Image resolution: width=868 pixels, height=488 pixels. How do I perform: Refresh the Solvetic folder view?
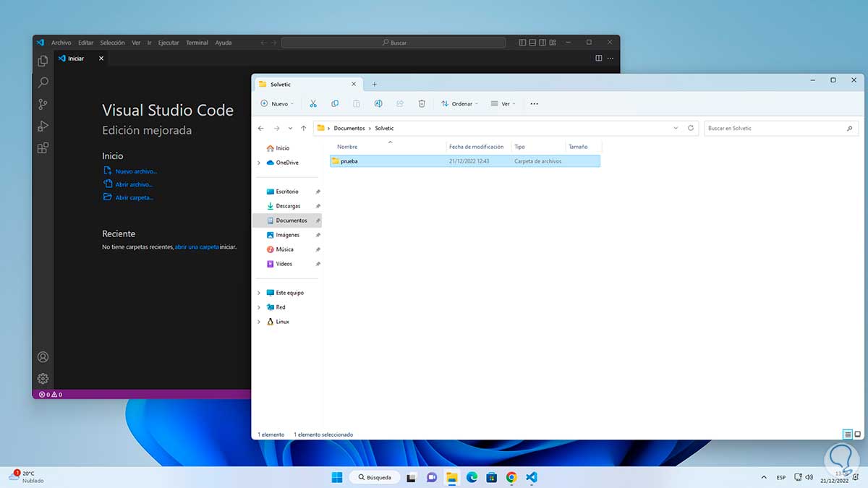pyautogui.click(x=691, y=128)
